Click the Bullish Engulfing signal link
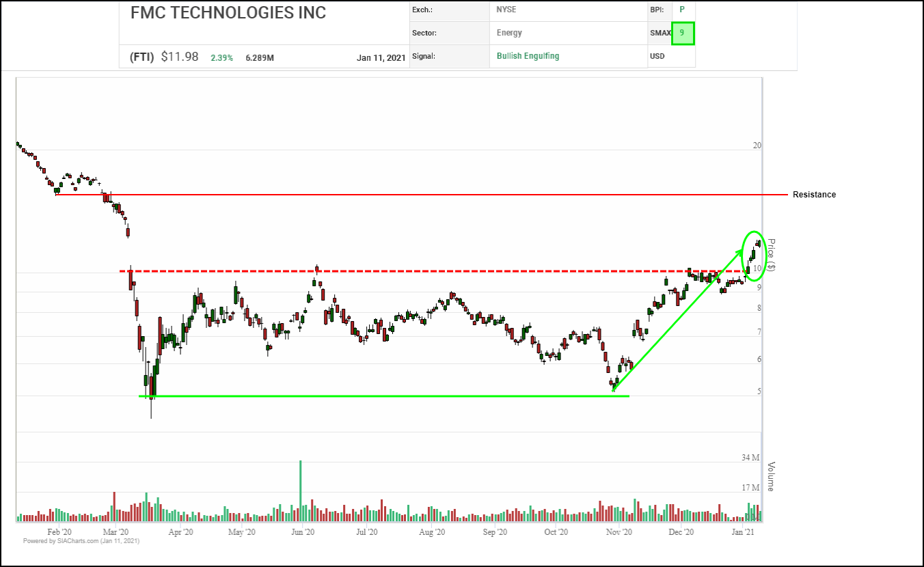 coord(528,56)
